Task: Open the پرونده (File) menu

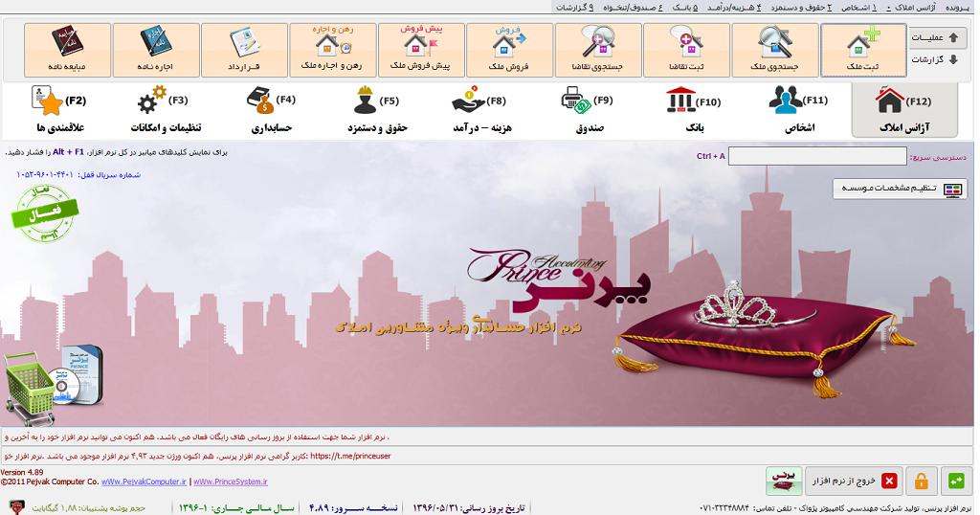Action: 959,8
